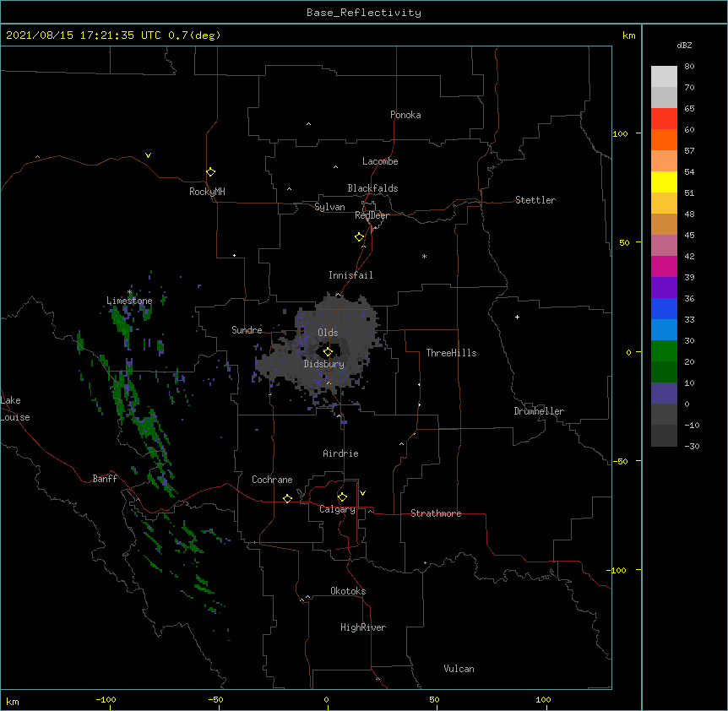This screenshot has height=711, width=728.
Task: Click the white asterisk above Limestone label
Action: [x=129, y=292]
